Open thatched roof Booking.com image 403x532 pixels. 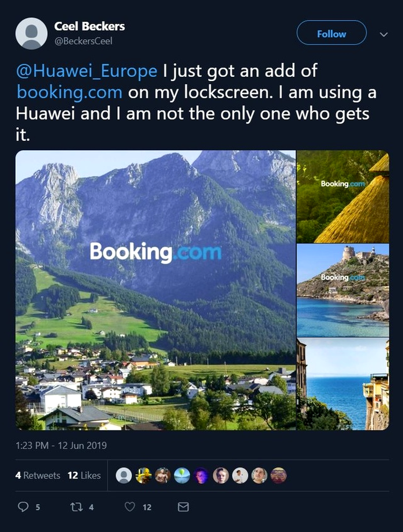pos(343,196)
